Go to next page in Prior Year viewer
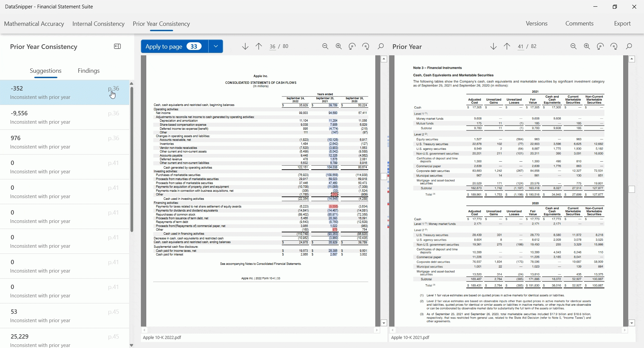The width and height of the screenshot is (644, 348). 493,46
